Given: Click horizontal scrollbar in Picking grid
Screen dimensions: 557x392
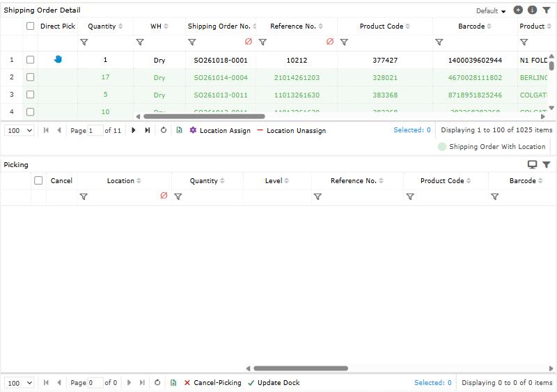Looking at the screenshot, I should coord(301,368).
